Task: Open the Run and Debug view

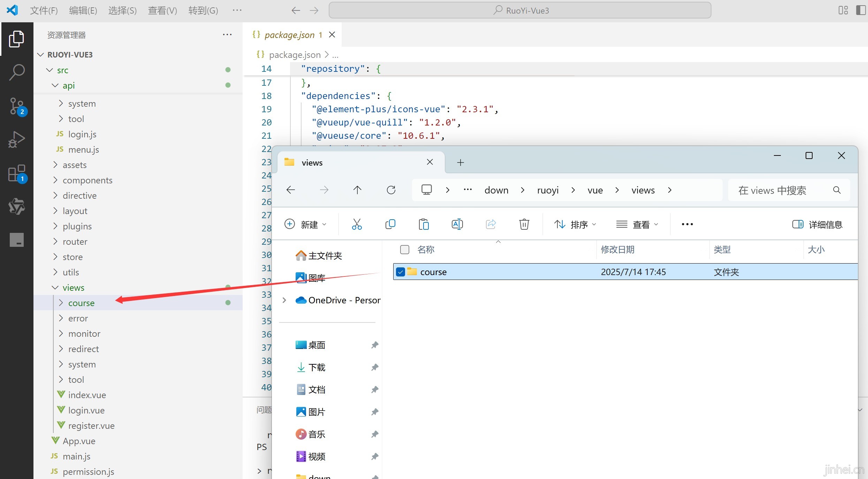Action: [16, 139]
